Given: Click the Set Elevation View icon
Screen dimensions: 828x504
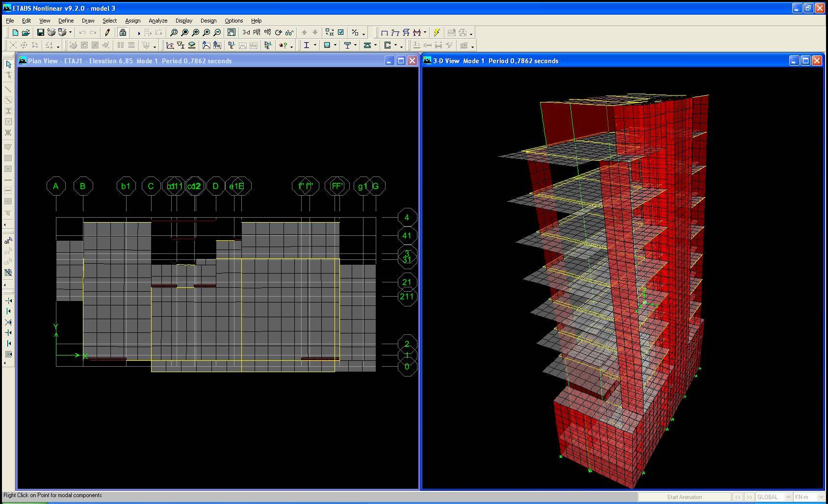Looking at the screenshot, I should [267, 33].
